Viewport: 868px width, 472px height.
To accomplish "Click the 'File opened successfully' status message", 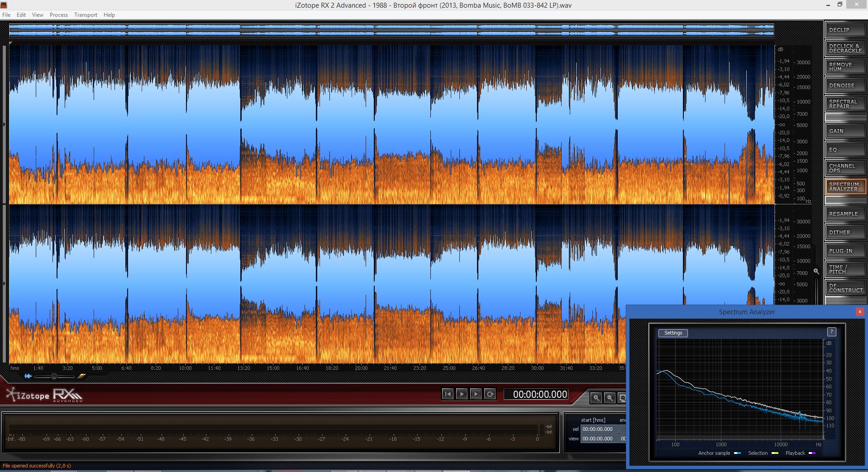I will pos(37,466).
